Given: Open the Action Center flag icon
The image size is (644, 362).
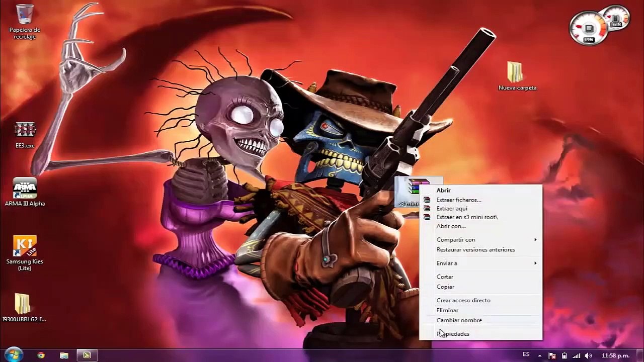Looking at the screenshot, I should (551, 355).
